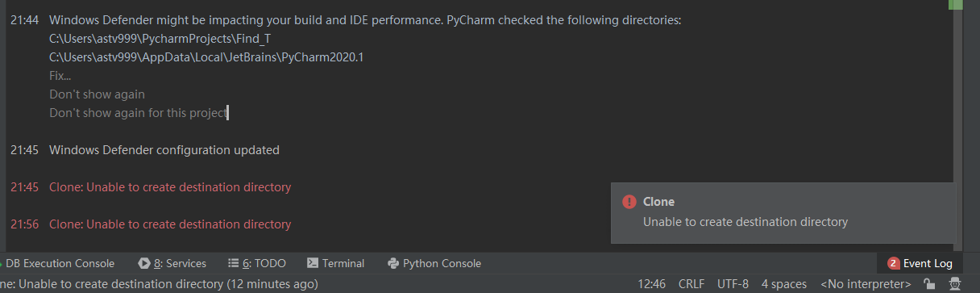
Task: Open the No interpreter selector
Action: [x=866, y=284]
